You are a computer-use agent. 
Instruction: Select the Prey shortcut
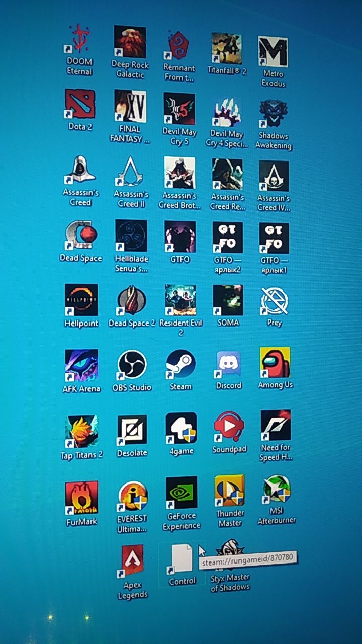pyautogui.click(x=275, y=300)
